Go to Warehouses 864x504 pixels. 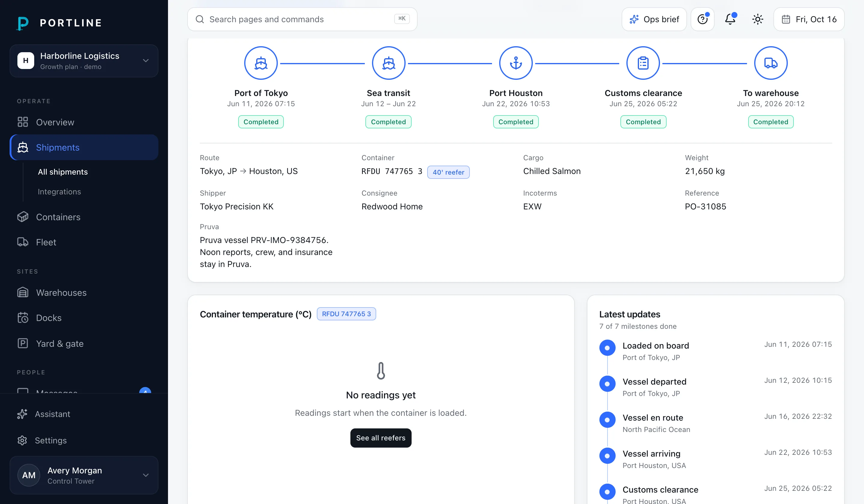pos(84,292)
